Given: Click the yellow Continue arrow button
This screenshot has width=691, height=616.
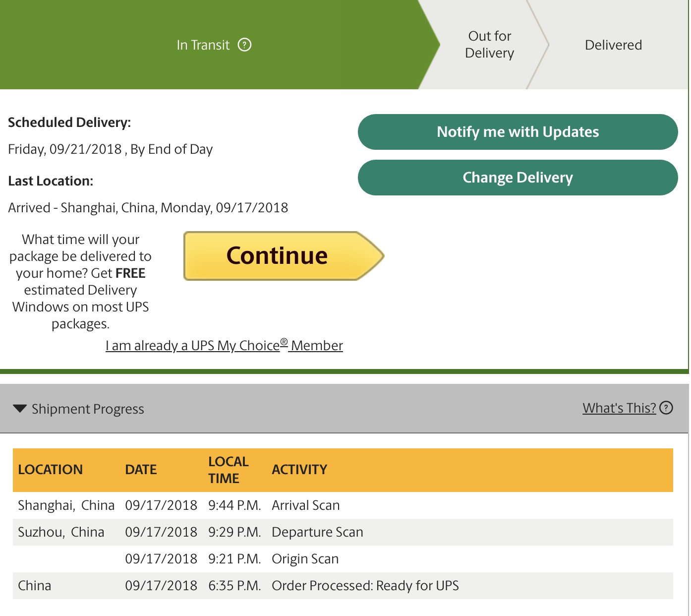Looking at the screenshot, I should point(284,256).
